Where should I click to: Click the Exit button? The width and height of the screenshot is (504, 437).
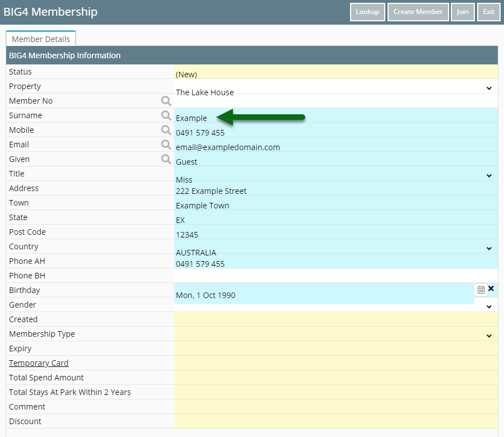(488, 12)
